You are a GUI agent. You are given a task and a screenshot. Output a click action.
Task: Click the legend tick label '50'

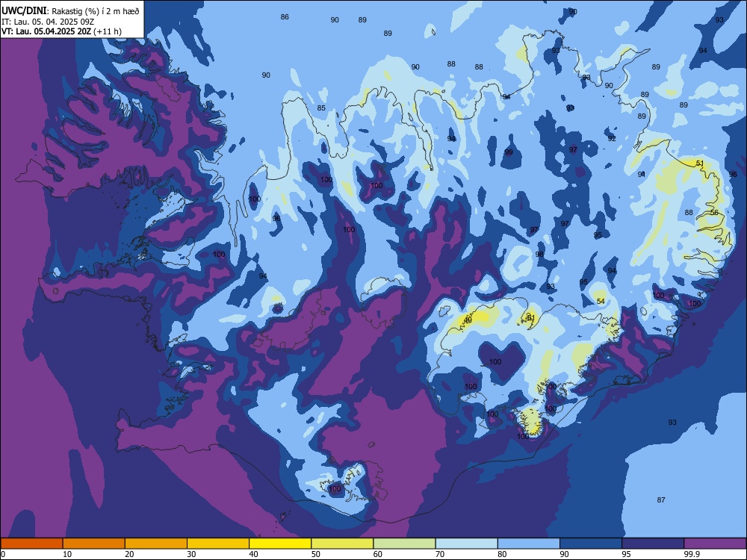pos(316,554)
